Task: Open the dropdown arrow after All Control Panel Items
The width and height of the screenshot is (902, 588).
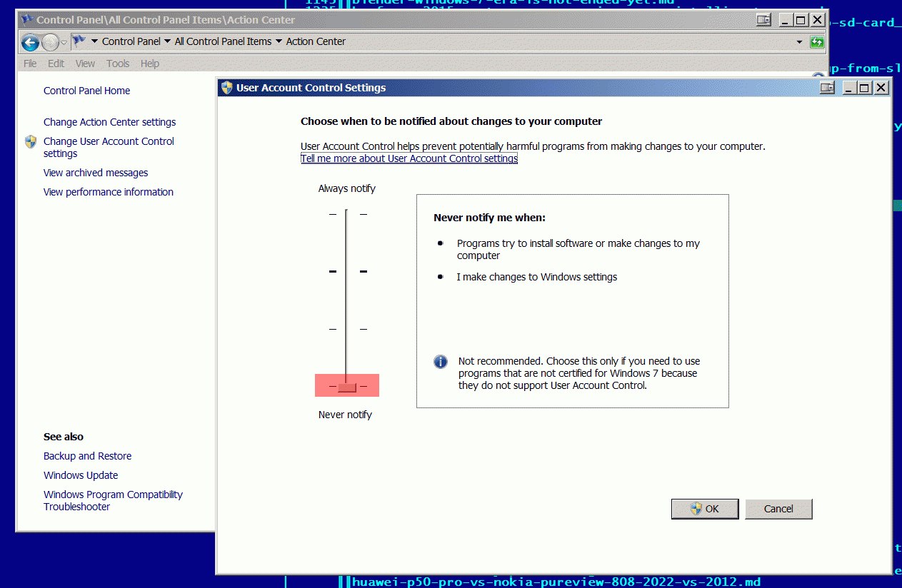Action: [279, 41]
